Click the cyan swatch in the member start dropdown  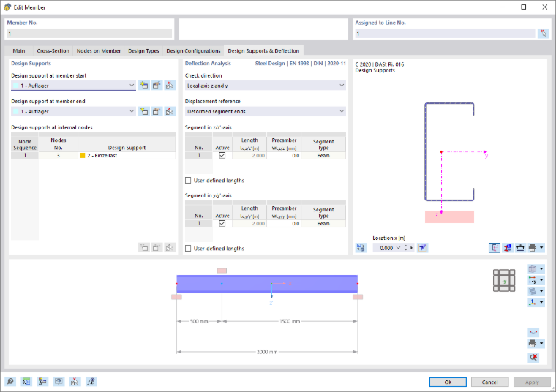coord(15,86)
